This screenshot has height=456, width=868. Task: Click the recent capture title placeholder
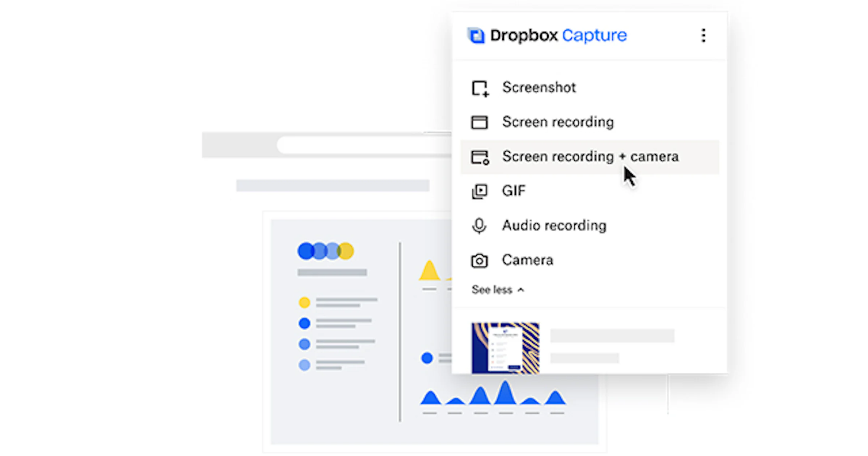[x=613, y=335]
